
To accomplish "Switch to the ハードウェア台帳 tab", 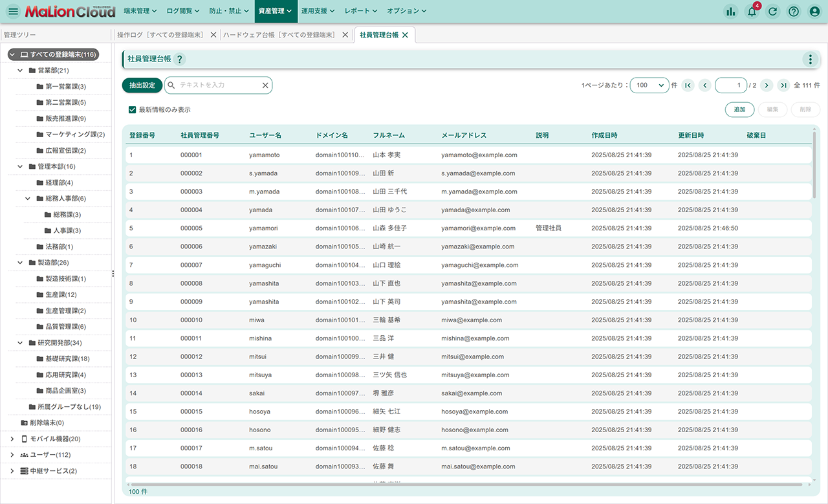I will tap(279, 35).
